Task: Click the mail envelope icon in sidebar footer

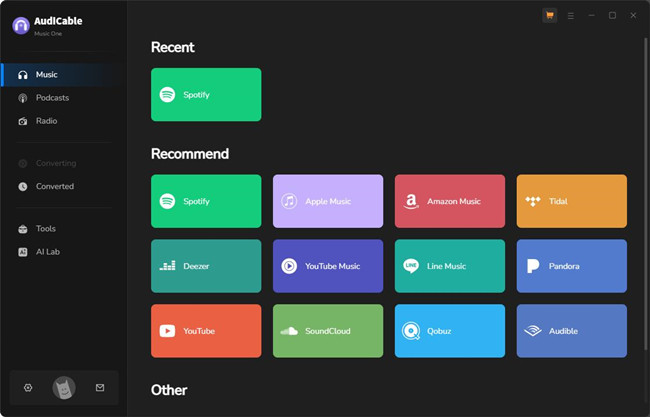Action: click(99, 387)
